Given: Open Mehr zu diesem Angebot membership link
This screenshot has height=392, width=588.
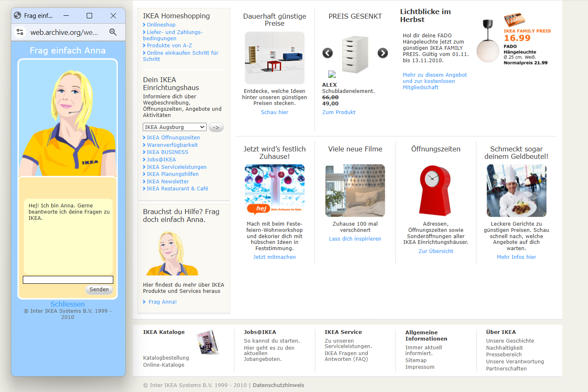Looking at the screenshot, I should pos(435,81).
